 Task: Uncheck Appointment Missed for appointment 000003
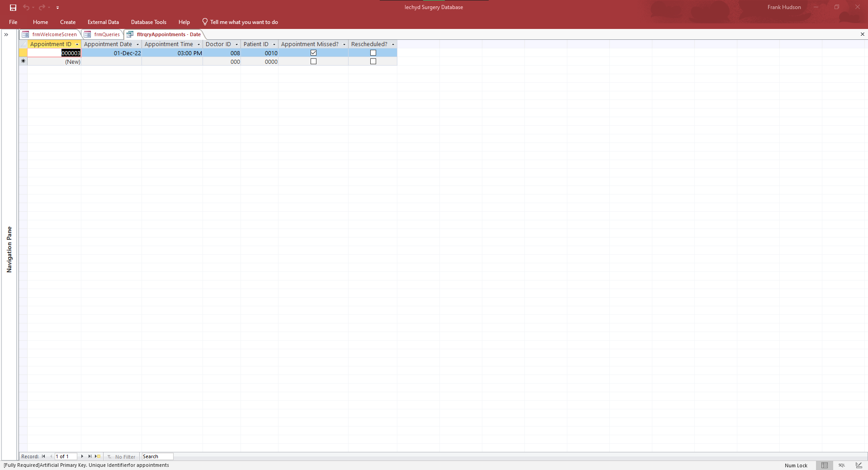click(x=313, y=53)
